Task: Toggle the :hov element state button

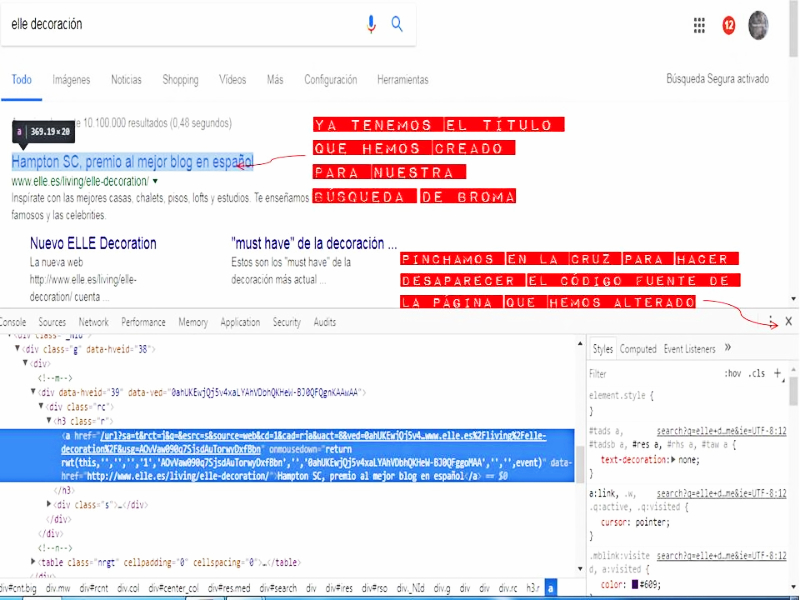Action: pos(733,373)
